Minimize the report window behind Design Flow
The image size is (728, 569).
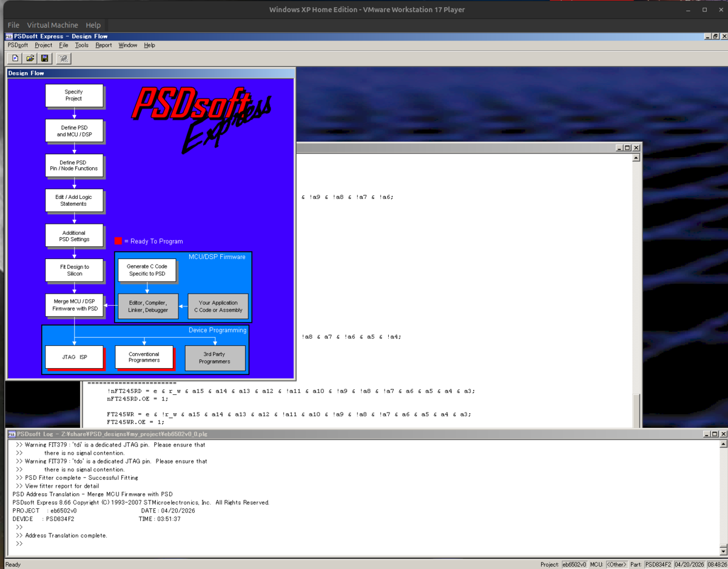click(x=619, y=148)
